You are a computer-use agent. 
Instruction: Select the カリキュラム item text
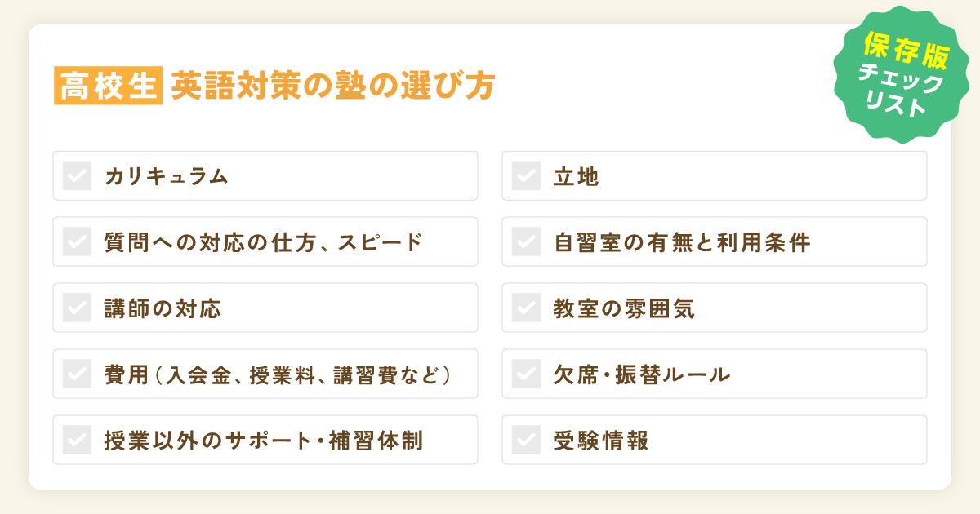165,176
